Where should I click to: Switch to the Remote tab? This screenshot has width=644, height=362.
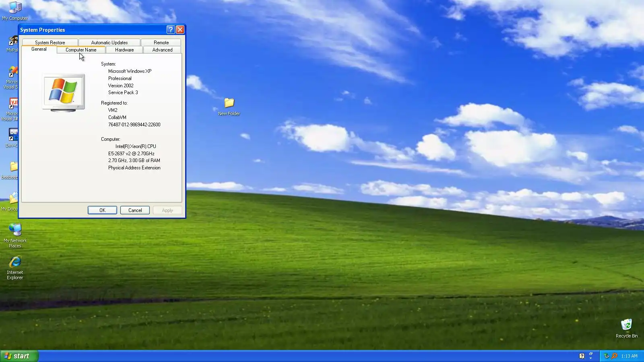click(161, 42)
